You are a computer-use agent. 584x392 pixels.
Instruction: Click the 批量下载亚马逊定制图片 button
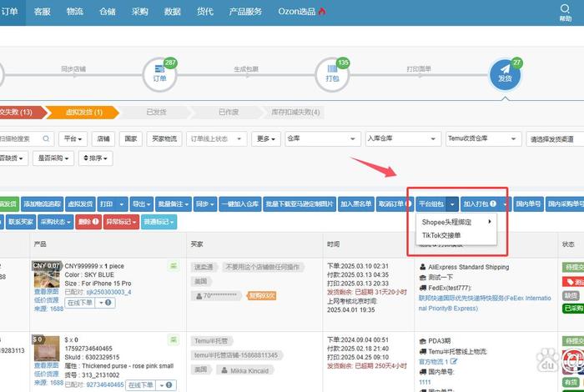(x=300, y=204)
